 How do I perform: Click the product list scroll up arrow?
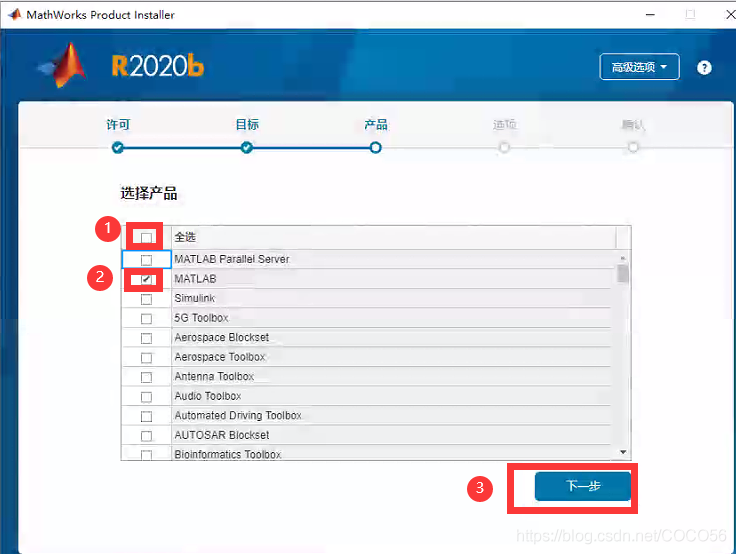tap(623, 258)
